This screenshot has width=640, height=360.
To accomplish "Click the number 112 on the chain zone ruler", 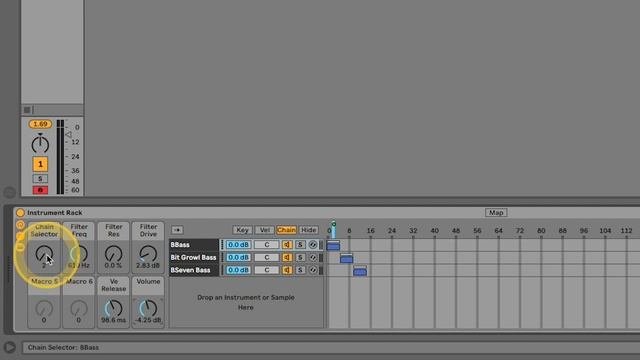I will point(626,231).
